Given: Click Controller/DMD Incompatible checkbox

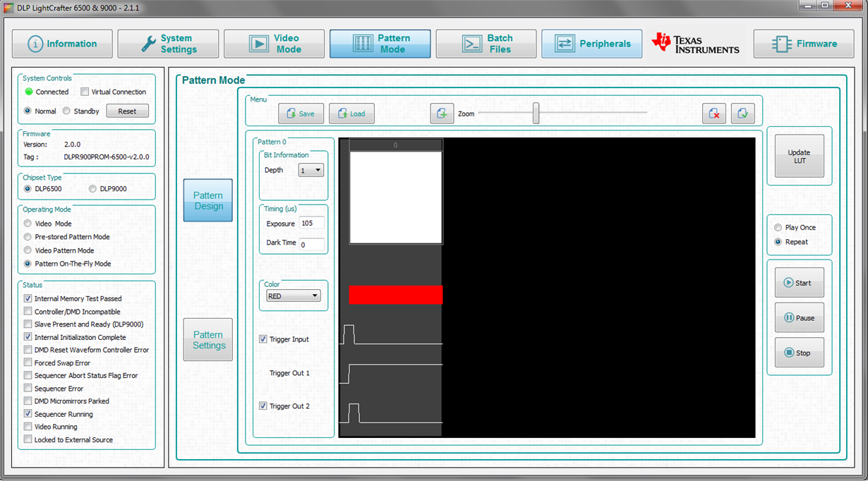Looking at the screenshot, I should [x=28, y=311].
